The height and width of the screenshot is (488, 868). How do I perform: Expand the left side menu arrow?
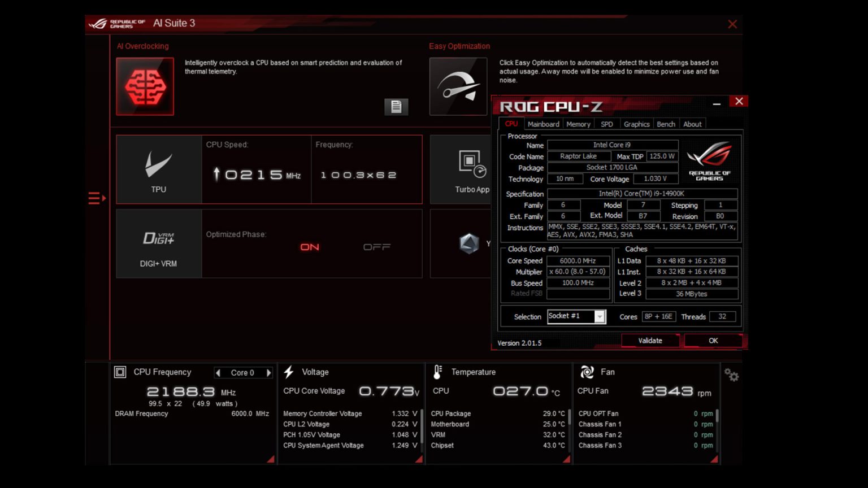click(x=97, y=198)
